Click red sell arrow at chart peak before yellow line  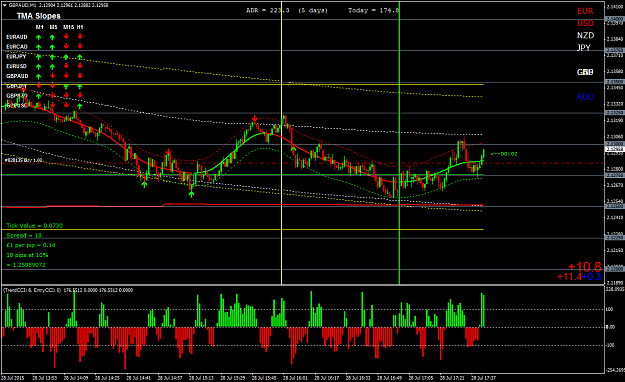coord(254,118)
